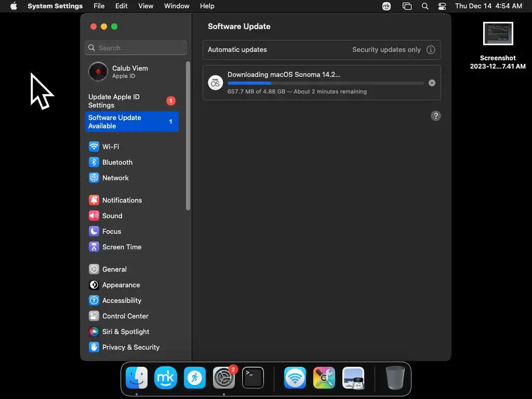The width and height of the screenshot is (532, 399).
Task: Select Update Apple ID Settings item
Action: [x=131, y=101]
